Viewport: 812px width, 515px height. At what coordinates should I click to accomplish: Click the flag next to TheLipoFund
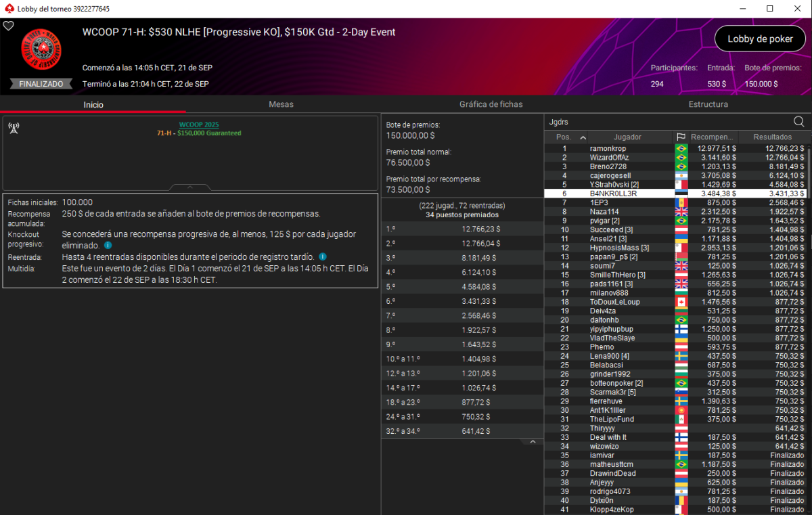coord(681,419)
